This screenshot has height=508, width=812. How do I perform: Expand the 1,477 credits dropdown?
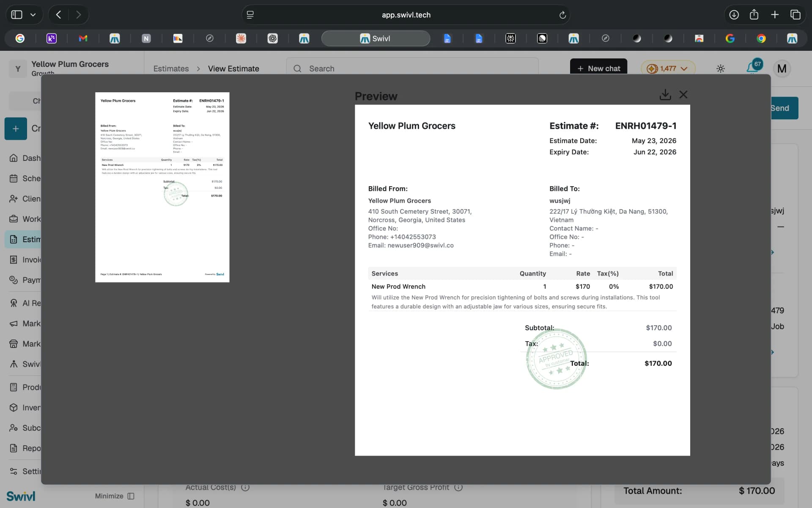click(668, 69)
